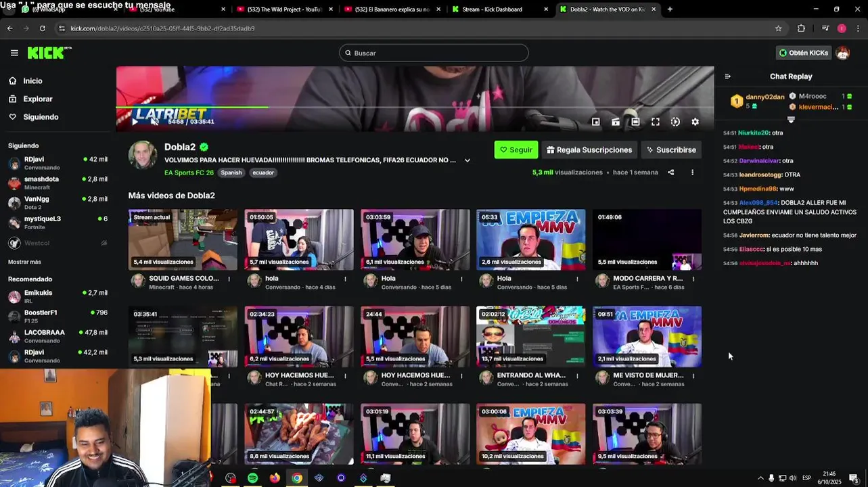The height and width of the screenshot is (487, 868).
Task: Collapse the Chat Replay panel
Action: coord(727,76)
